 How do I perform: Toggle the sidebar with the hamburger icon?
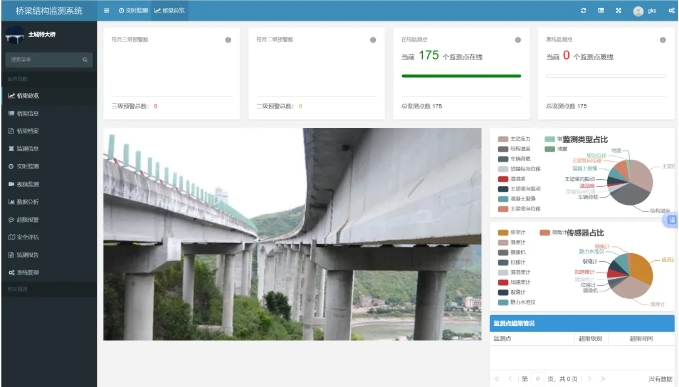point(107,10)
